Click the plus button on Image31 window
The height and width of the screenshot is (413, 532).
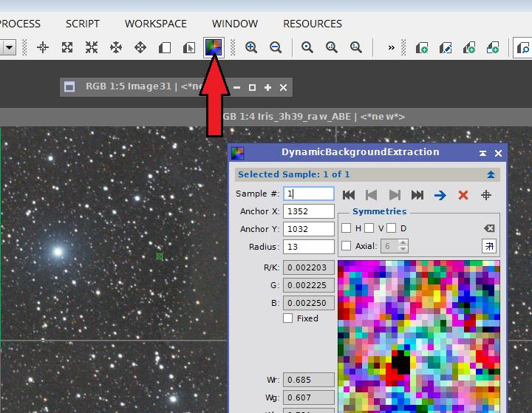click(x=267, y=88)
